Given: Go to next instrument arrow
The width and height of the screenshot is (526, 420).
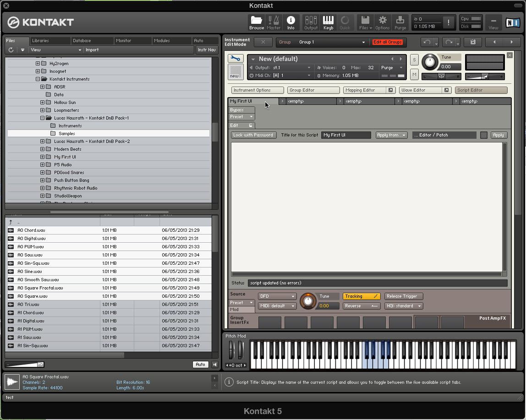Looking at the screenshot, I should [x=512, y=42].
